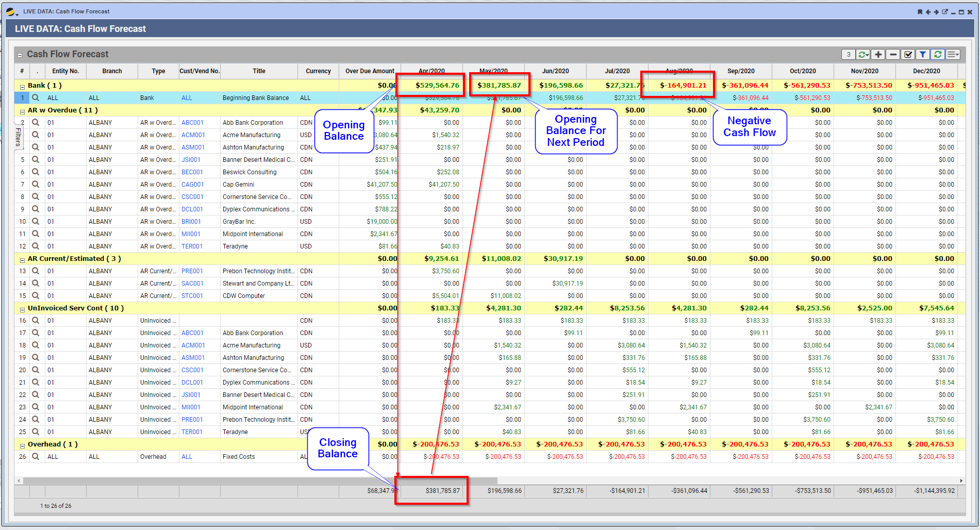Click the horizontal scrollbar thumb
This screenshot has height=530, width=980.
coord(260,481)
